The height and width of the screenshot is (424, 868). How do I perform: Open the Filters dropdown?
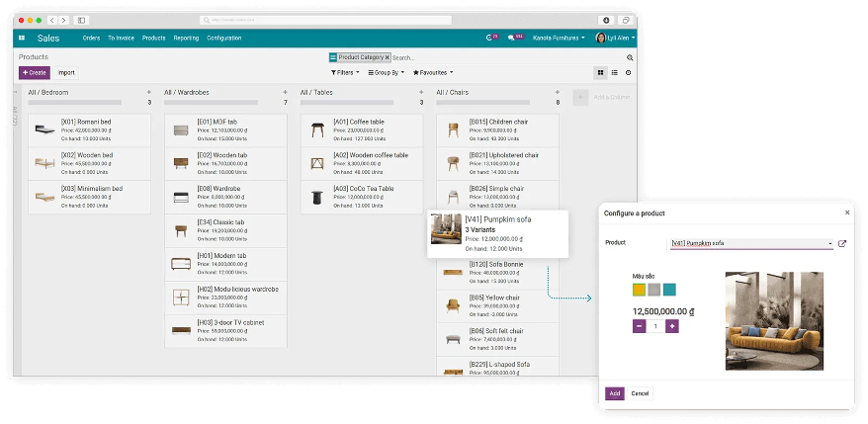(x=345, y=72)
